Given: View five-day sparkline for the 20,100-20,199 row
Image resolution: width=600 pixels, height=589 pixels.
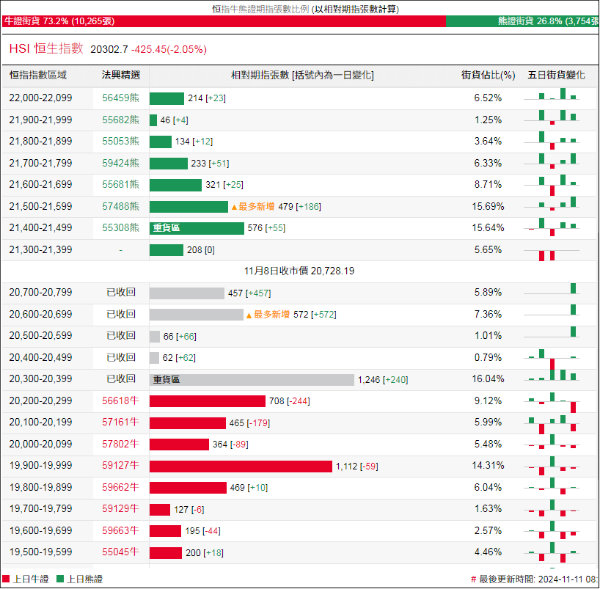Looking at the screenshot, I should (552, 424).
